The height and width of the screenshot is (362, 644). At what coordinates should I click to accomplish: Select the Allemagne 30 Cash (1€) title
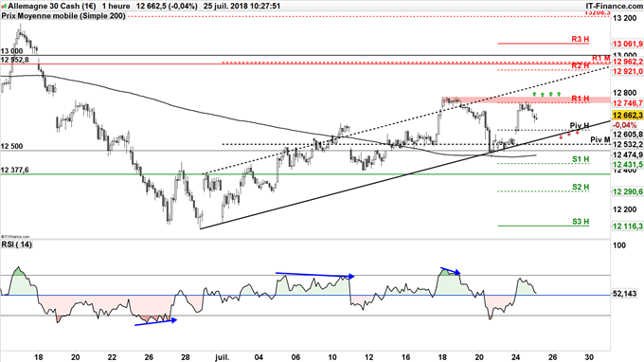coord(52,7)
